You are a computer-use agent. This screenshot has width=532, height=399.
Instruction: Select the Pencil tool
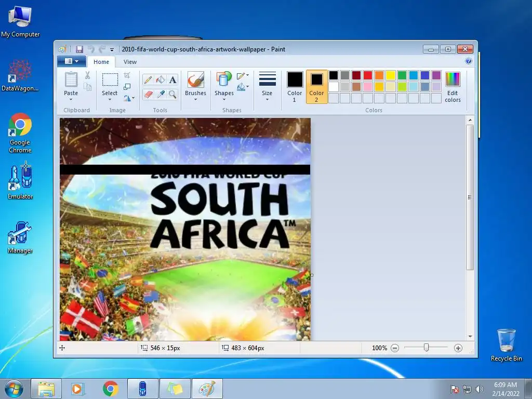click(x=148, y=79)
